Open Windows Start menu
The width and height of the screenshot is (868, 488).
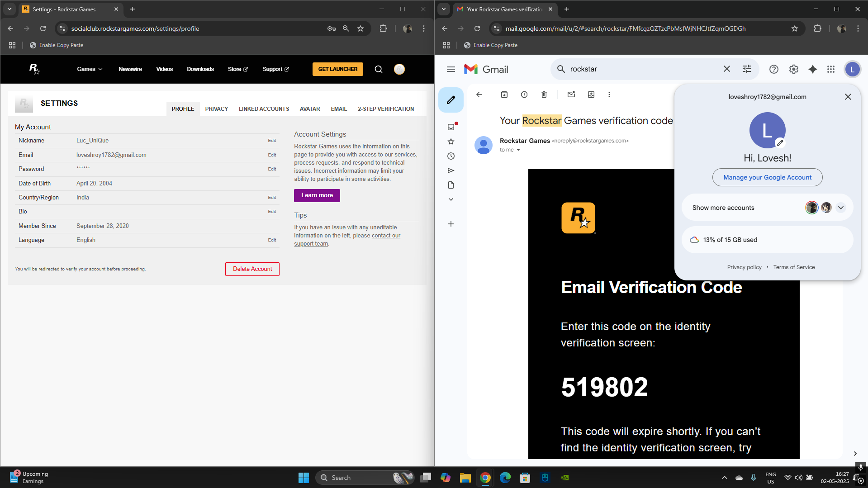[x=304, y=478]
